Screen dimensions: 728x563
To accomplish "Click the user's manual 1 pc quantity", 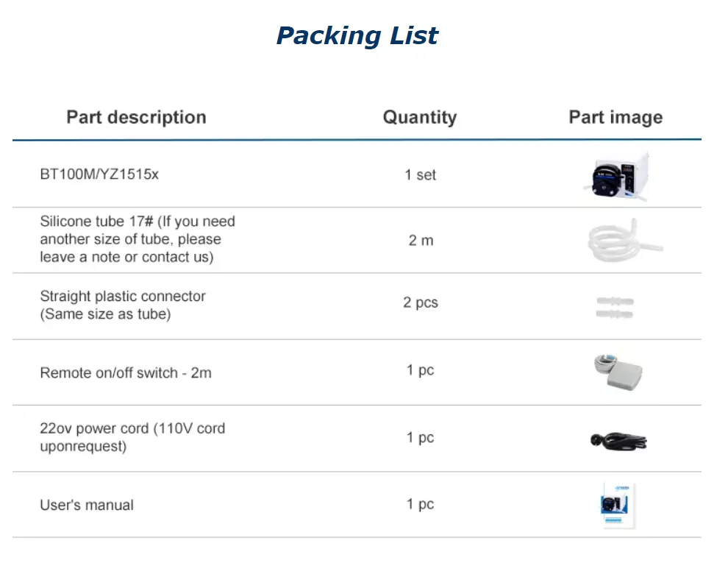I will (x=420, y=504).
